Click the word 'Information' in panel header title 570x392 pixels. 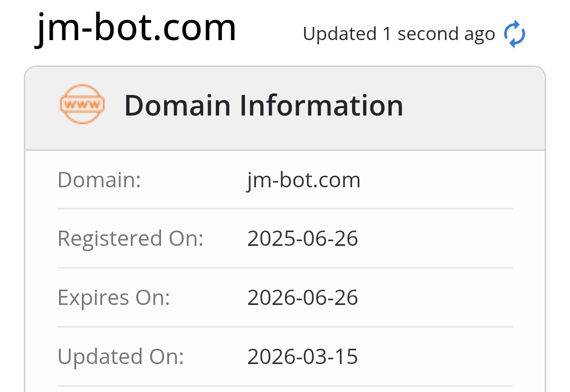click(321, 106)
